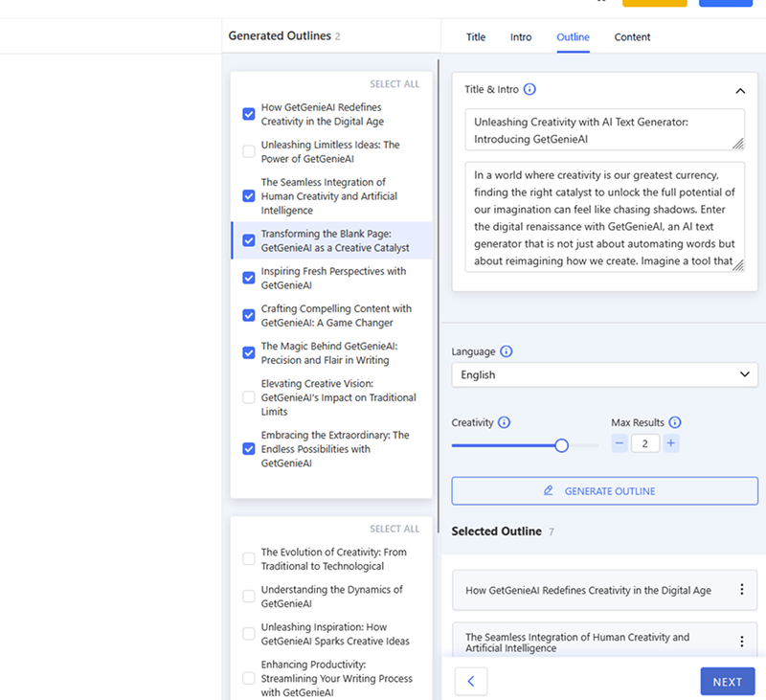This screenshot has width=766, height=700.
Task: Switch to the Title tab
Action: click(x=476, y=37)
